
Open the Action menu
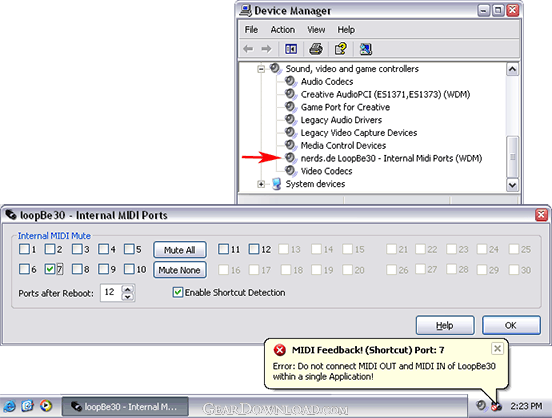[x=283, y=30]
